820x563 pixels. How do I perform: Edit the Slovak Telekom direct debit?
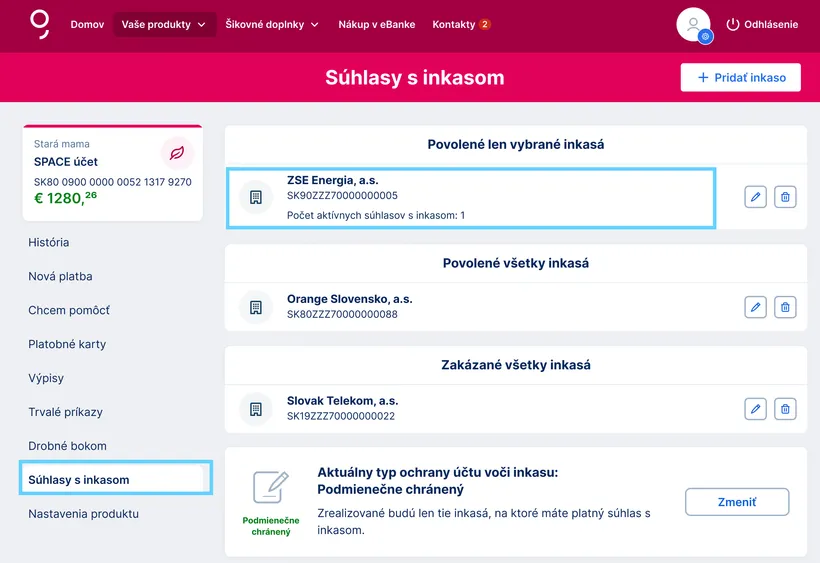pos(756,408)
